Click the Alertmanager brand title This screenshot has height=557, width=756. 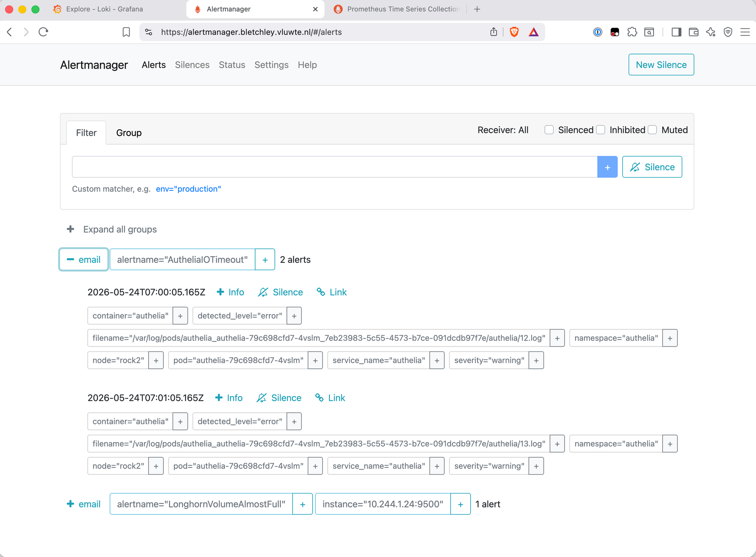tap(94, 65)
